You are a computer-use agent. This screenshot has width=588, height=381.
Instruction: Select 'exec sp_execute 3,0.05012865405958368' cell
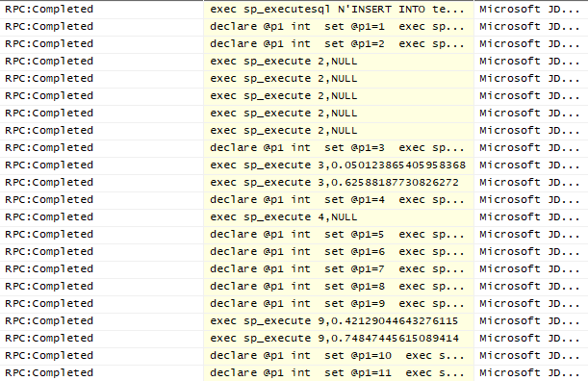point(339,165)
